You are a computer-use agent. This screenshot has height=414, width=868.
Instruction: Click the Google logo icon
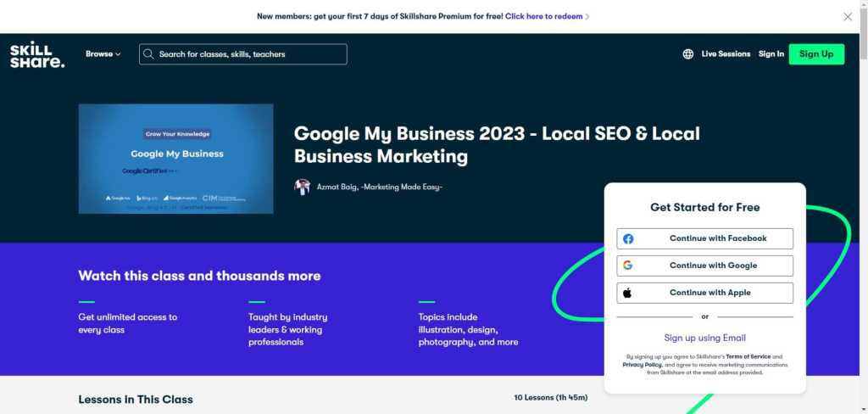pos(628,266)
